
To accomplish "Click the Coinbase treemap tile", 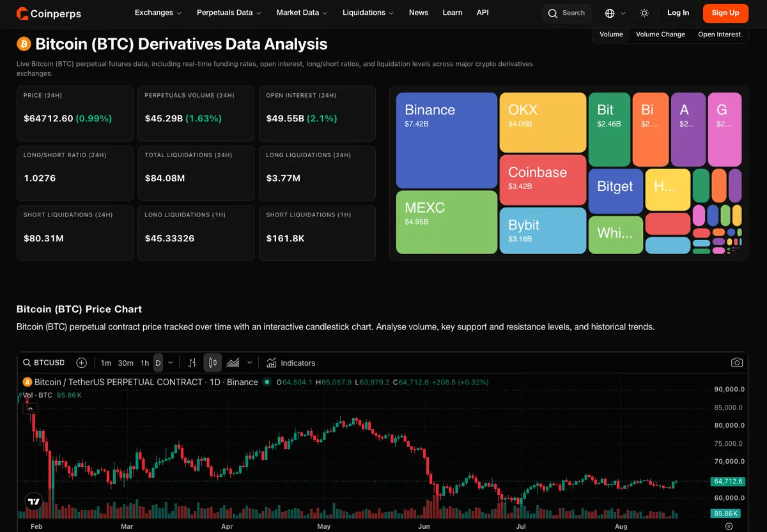I will point(543,180).
